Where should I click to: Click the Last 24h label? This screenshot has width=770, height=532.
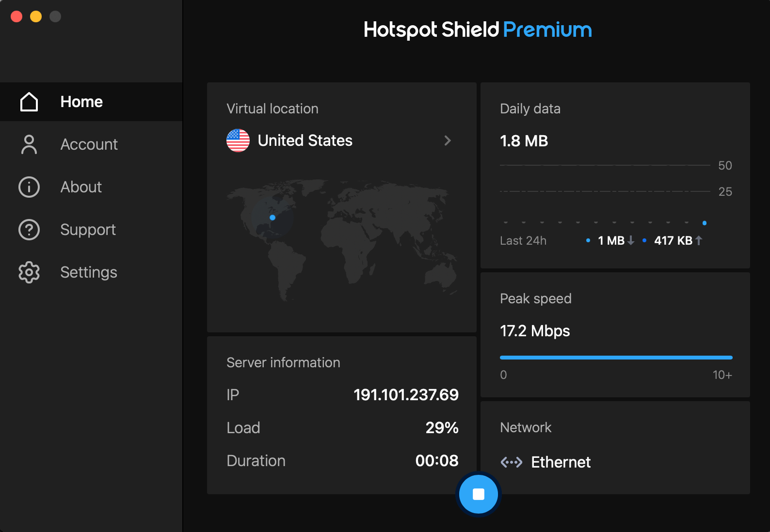pyautogui.click(x=523, y=241)
